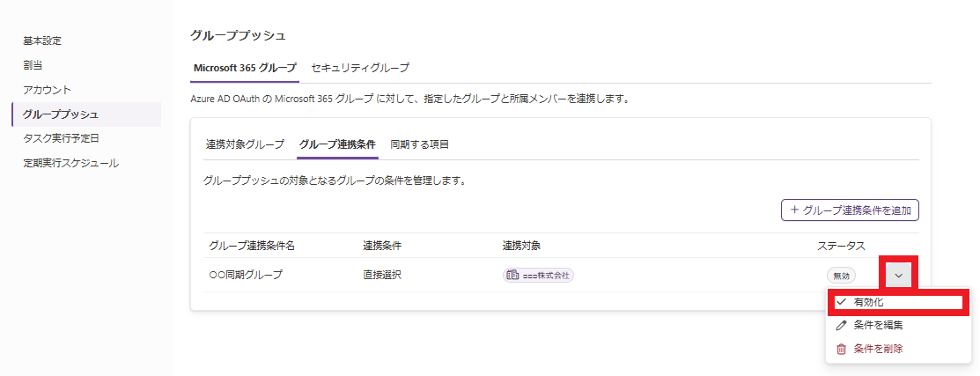Select グループプッシュ in the sidebar
This screenshot has width=980, height=376.
tap(61, 114)
